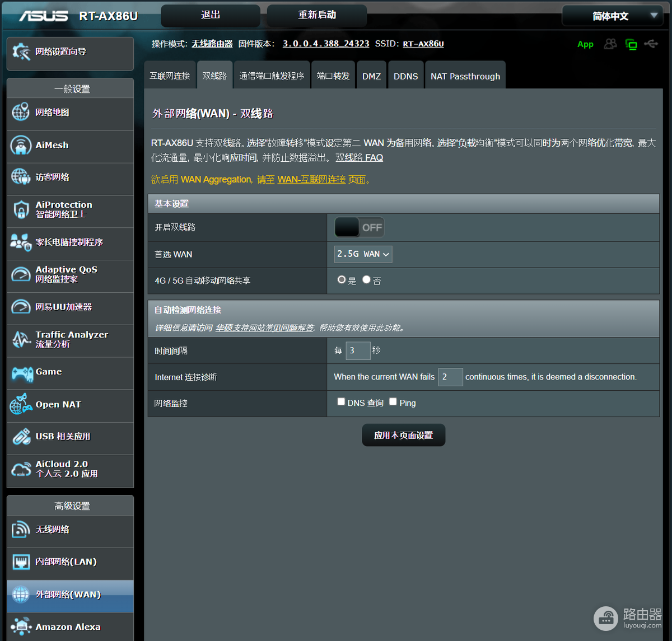Click the 重新启动 reboot button
Image resolution: width=672 pixels, height=641 pixels.
(317, 15)
